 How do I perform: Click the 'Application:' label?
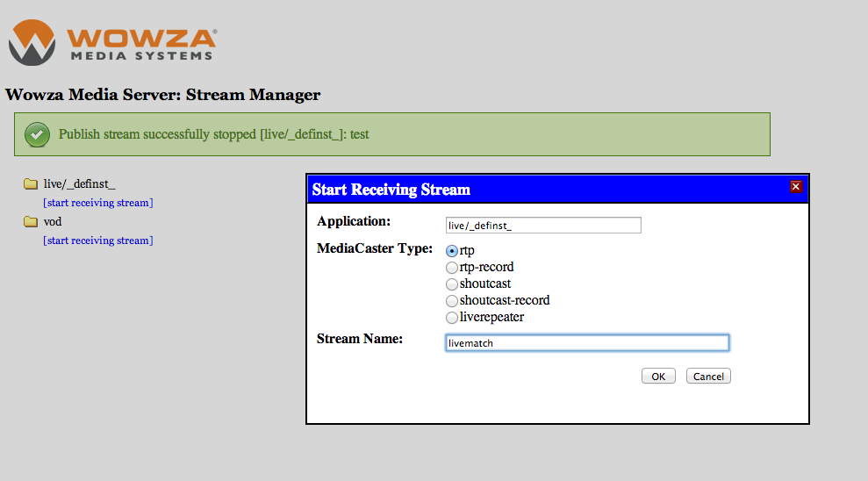pos(354,221)
